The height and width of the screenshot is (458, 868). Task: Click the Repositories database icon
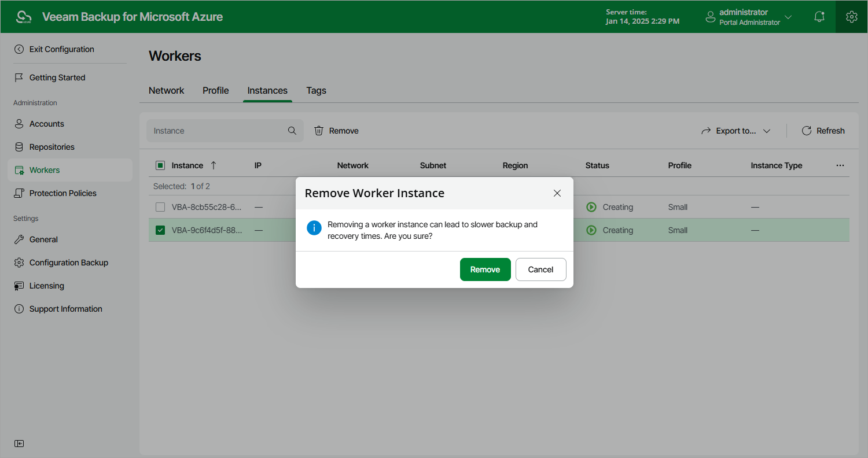point(19,147)
